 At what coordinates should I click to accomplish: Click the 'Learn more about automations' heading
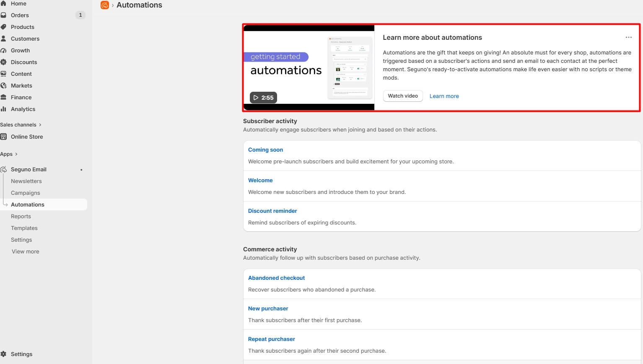tap(432, 37)
